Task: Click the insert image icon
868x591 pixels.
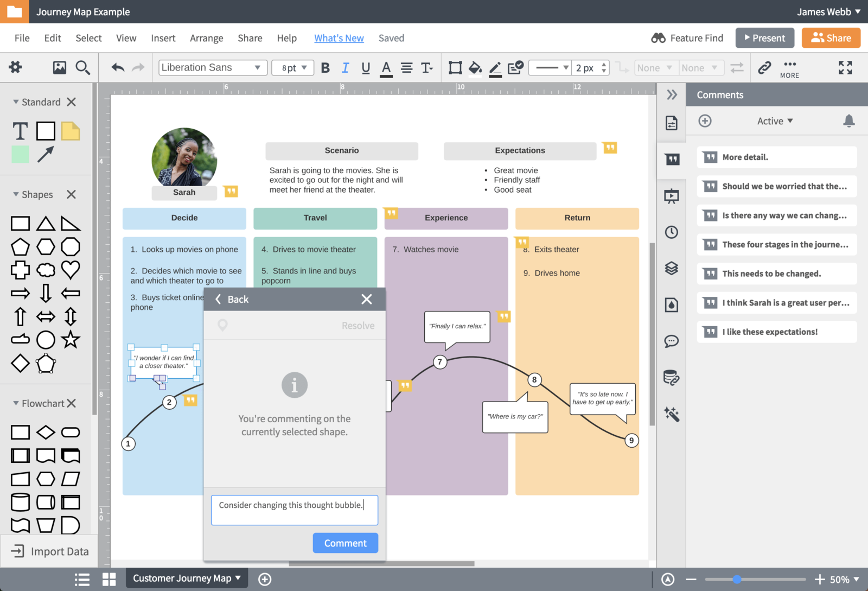Action: pyautogui.click(x=59, y=68)
